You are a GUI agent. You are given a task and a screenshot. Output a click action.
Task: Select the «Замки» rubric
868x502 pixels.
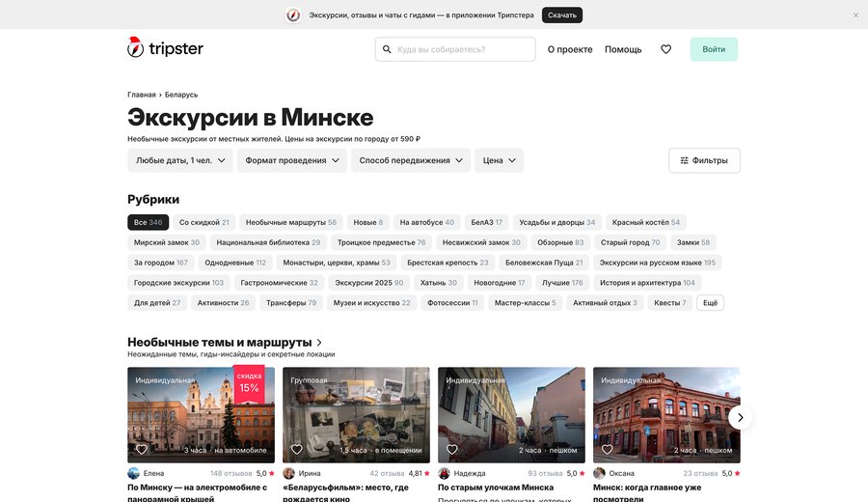(693, 242)
